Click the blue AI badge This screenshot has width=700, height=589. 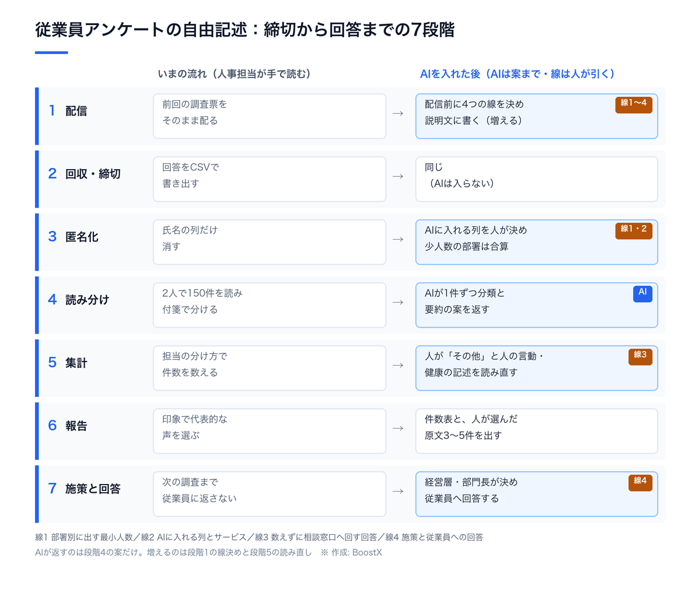642,293
